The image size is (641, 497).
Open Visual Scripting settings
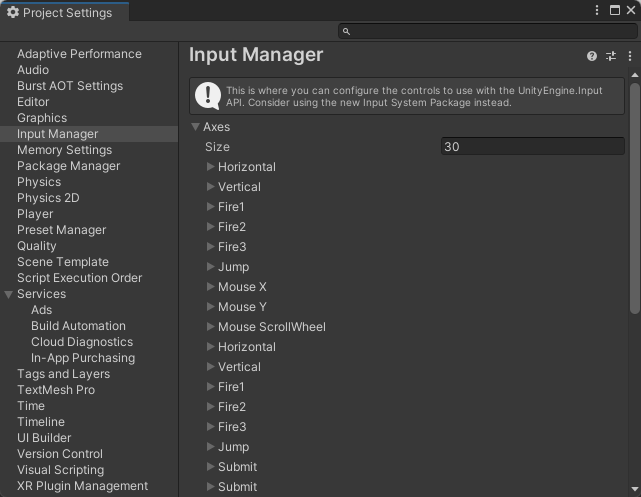tap(61, 470)
